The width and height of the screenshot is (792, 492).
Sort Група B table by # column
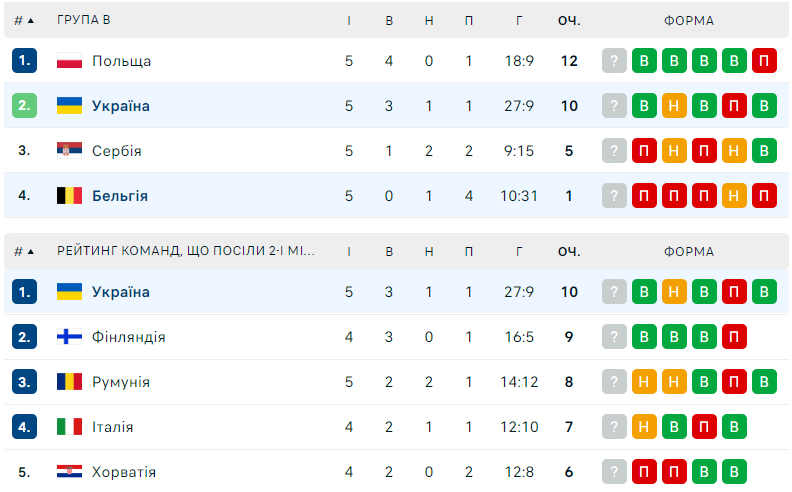pos(25,20)
